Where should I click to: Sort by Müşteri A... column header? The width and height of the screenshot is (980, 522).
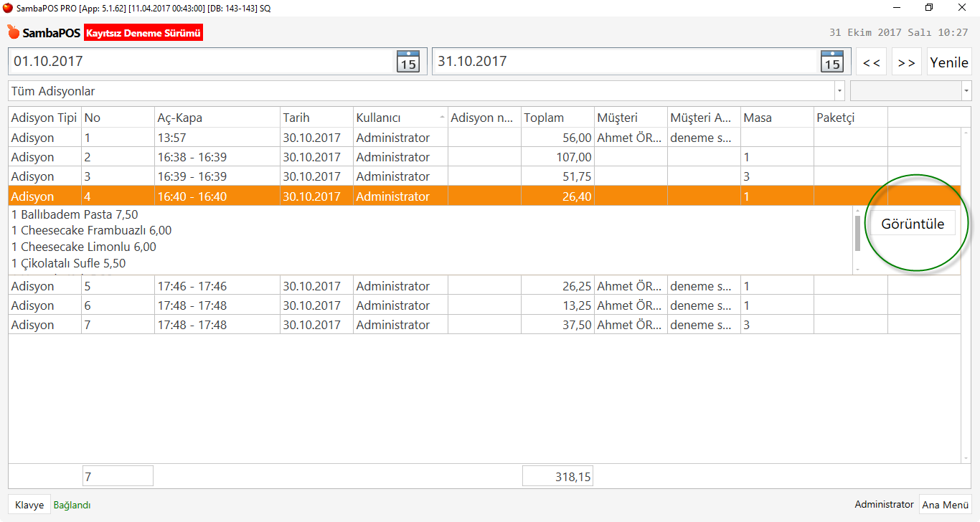click(704, 118)
